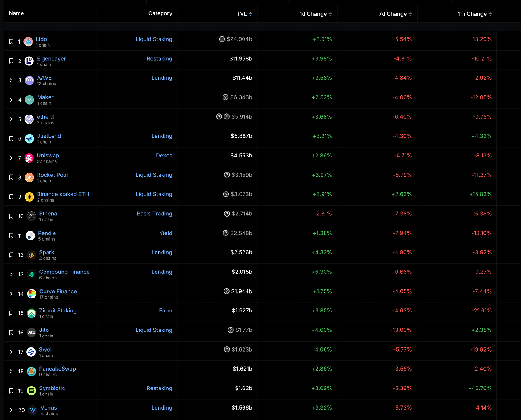Screen dimensions: 521x420
Task: Open the Lido protocol page
Action: pyautogui.click(x=41, y=39)
